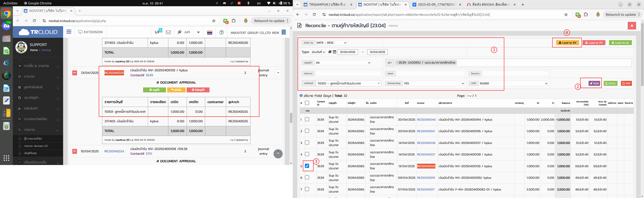This screenshot has width=644, height=198.
Task: Click the purple RUN button
Action: (594, 83)
